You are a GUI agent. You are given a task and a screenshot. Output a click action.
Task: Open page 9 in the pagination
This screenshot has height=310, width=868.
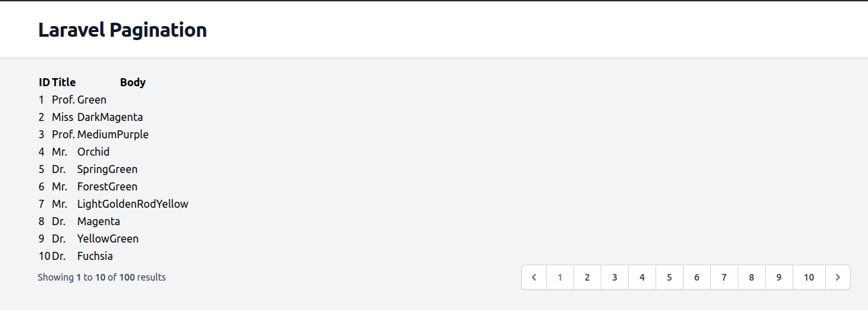coord(779,277)
